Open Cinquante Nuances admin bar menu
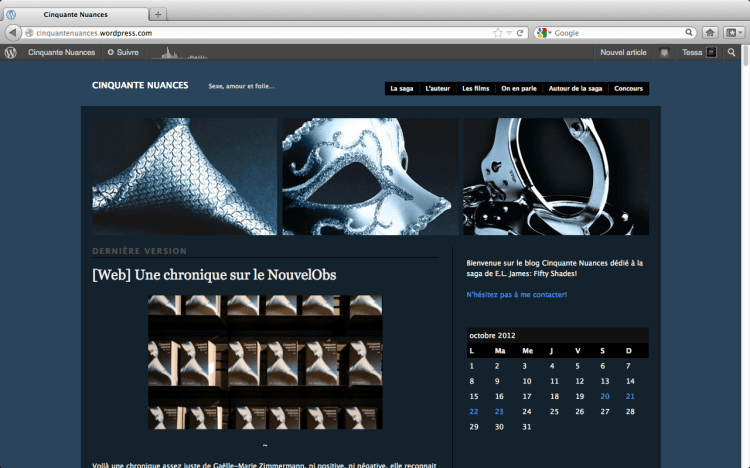This screenshot has width=750, height=468. pos(61,52)
